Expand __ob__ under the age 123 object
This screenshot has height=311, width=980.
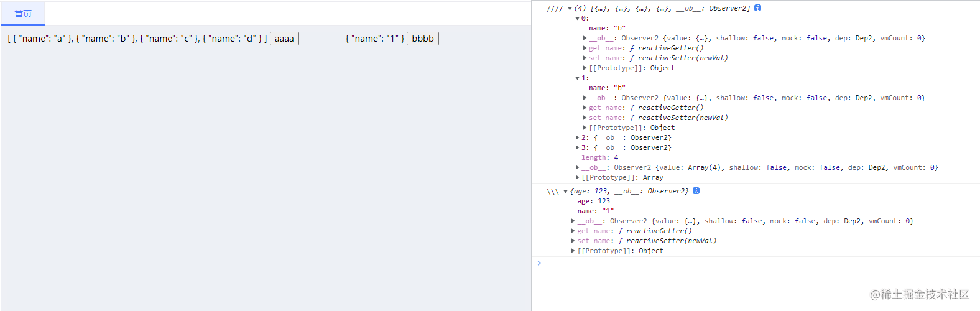click(573, 221)
